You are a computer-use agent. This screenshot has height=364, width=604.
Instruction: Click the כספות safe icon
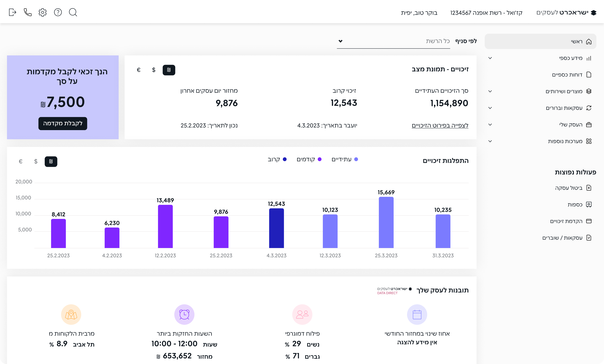[589, 204]
